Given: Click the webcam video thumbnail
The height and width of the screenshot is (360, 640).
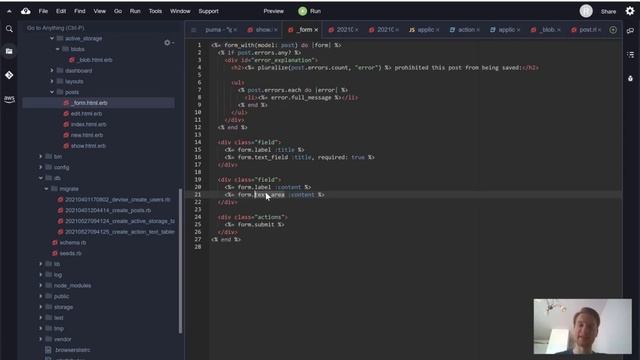Looking at the screenshot, I should 582,326.
